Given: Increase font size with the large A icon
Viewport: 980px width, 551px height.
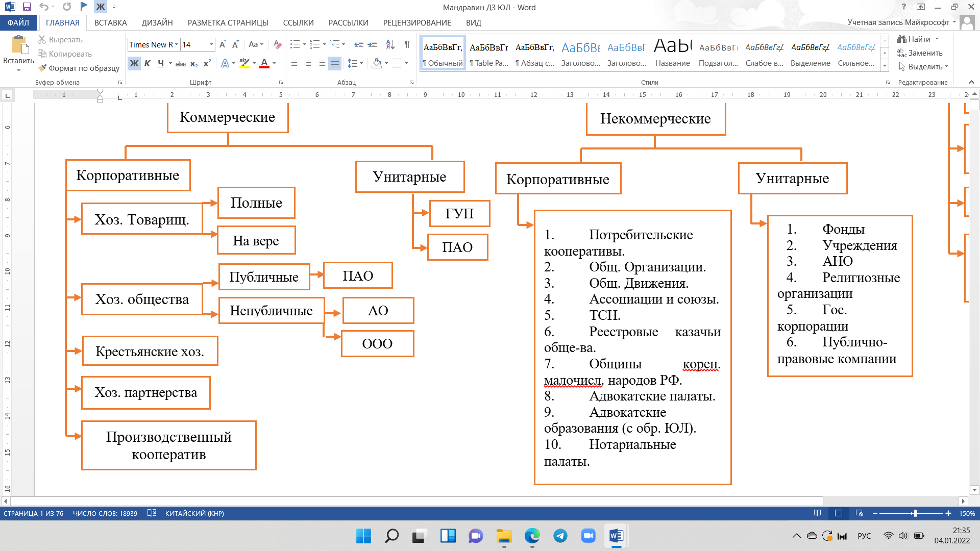Looking at the screenshot, I should [223, 45].
